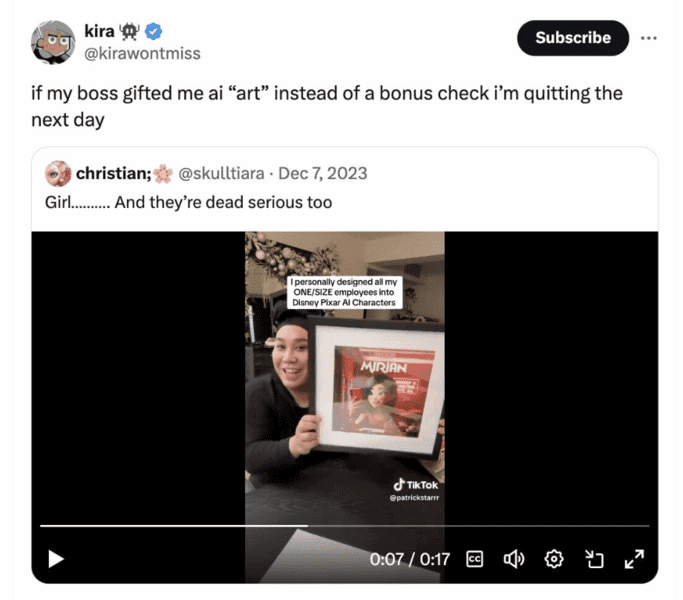Open the three-dot more options menu

point(649,38)
